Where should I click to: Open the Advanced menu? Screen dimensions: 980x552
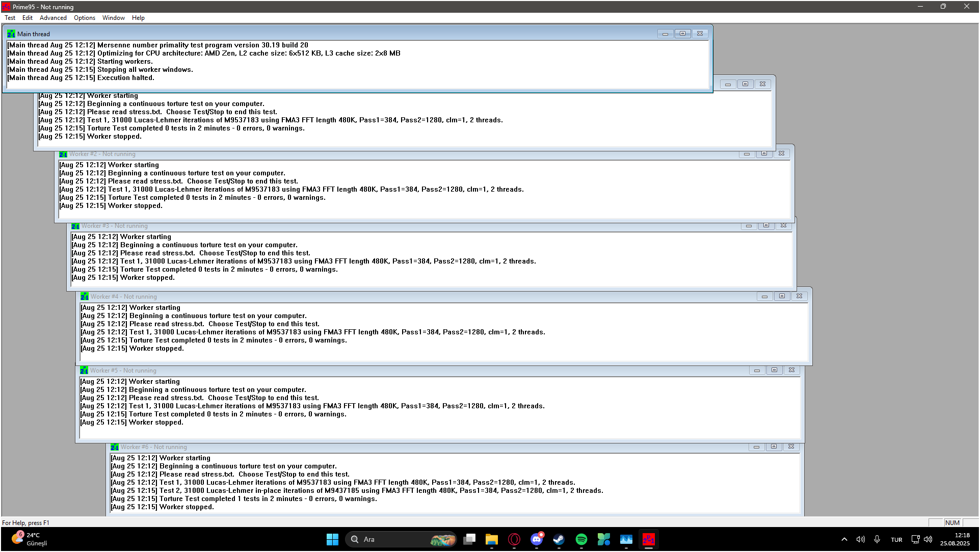coord(53,18)
